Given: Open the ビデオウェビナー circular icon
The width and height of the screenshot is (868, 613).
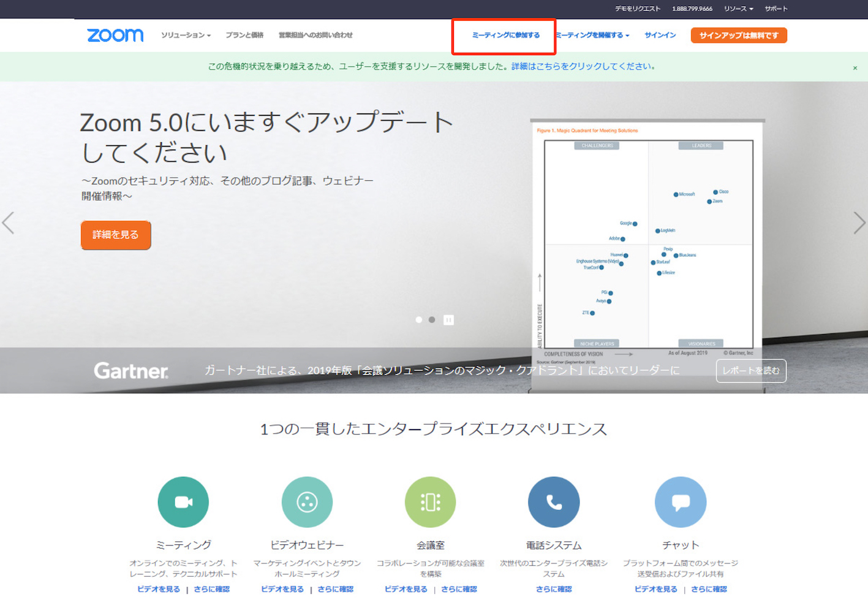Looking at the screenshot, I should click(x=307, y=502).
